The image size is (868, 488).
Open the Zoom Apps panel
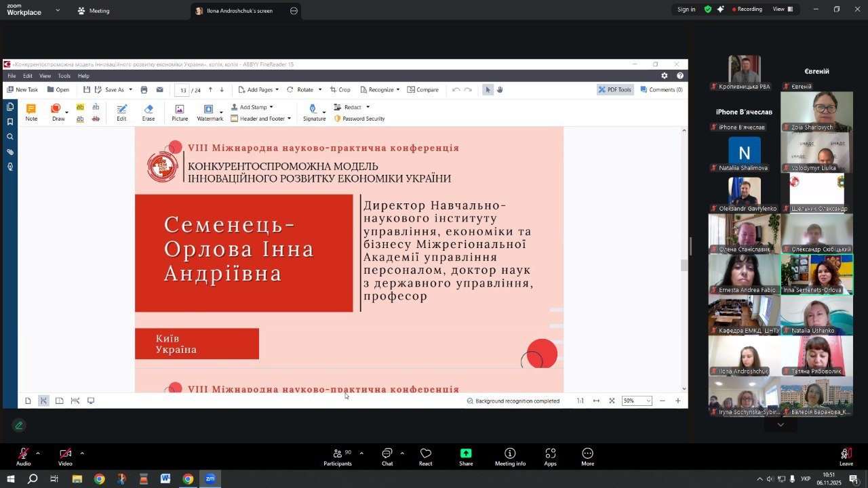pyautogui.click(x=550, y=455)
